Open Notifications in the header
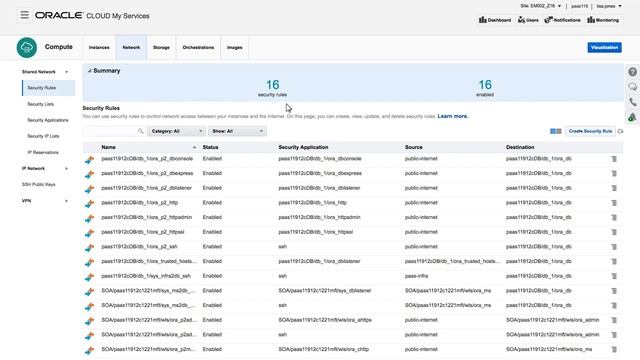The image size is (640, 360). point(562,20)
